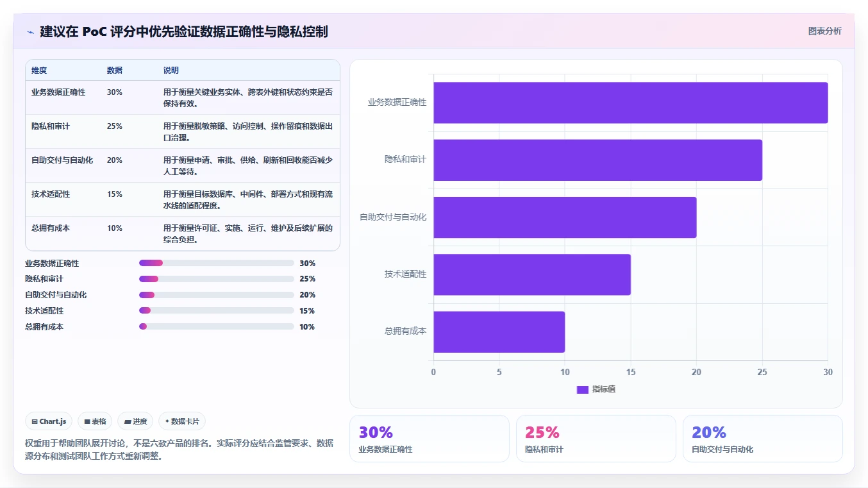Click the 数据卡片 tag chip
This screenshot has width=868, height=488.
pyautogui.click(x=182, y=421)
